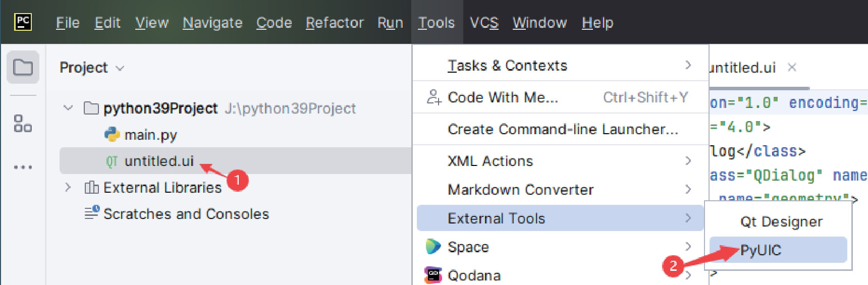Click the Code With Me icon
Screen dimensions: 868x285
433,97
